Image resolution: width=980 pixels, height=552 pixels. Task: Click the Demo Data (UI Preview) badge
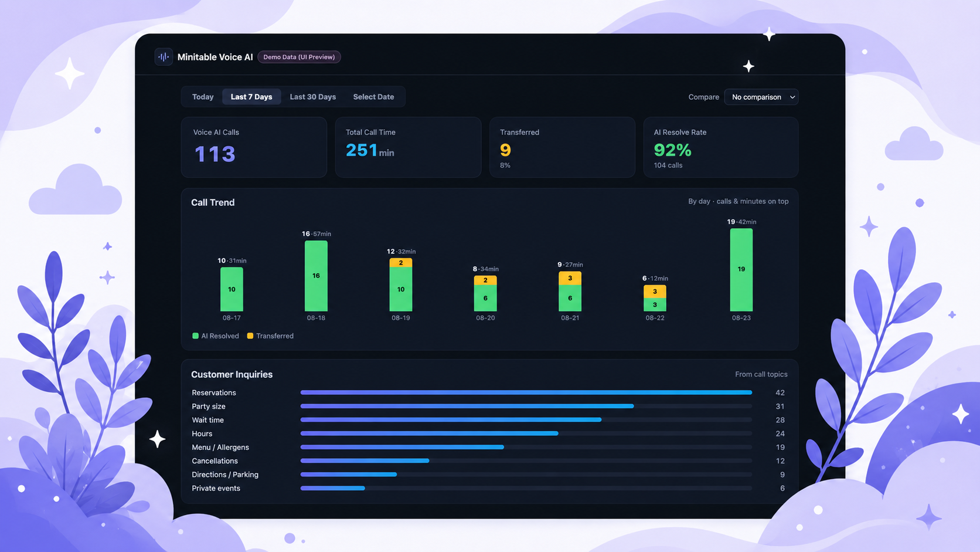[x=299, y=57]
